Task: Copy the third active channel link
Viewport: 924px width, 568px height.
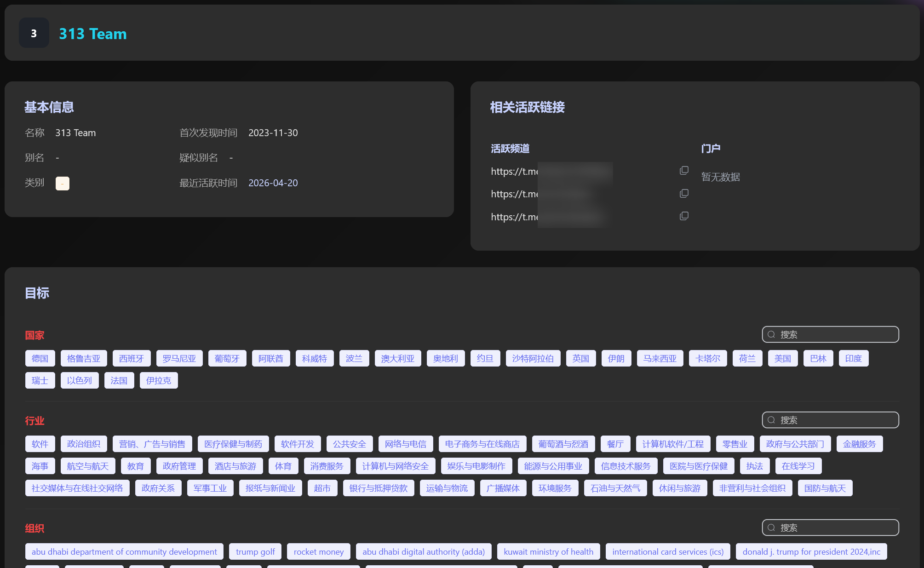Action: 684,216
